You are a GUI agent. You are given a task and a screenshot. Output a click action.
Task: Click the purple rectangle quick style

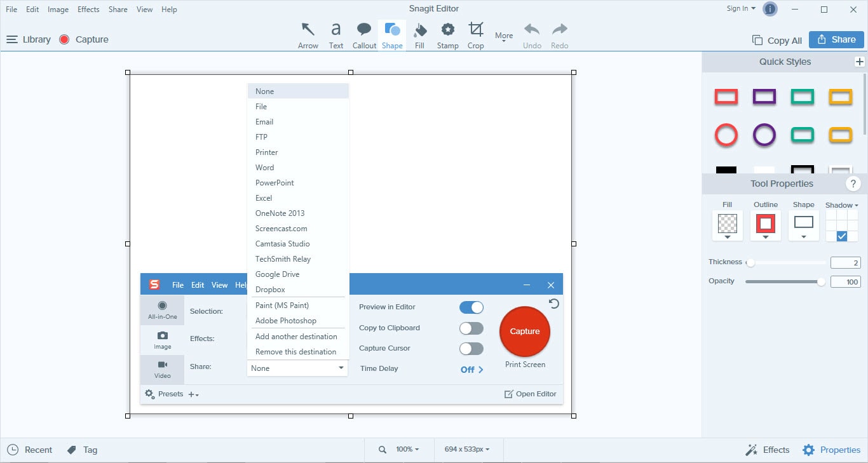tap(764, 97)
